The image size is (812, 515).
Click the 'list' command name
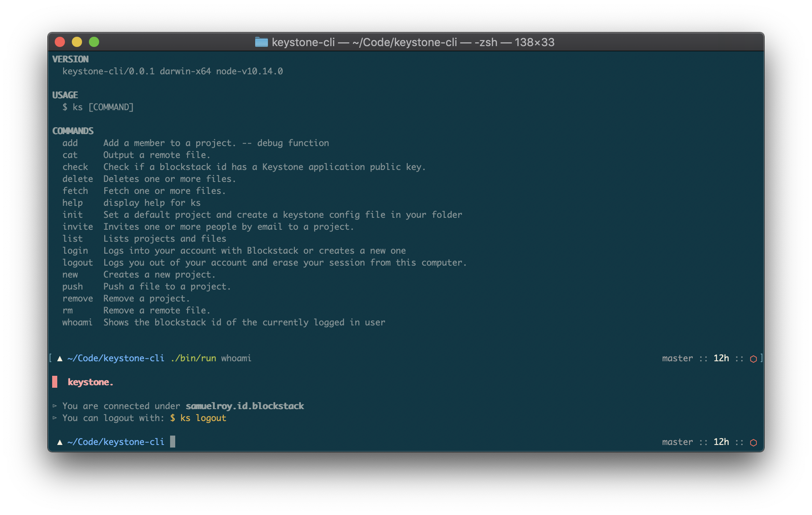point(73,239)
